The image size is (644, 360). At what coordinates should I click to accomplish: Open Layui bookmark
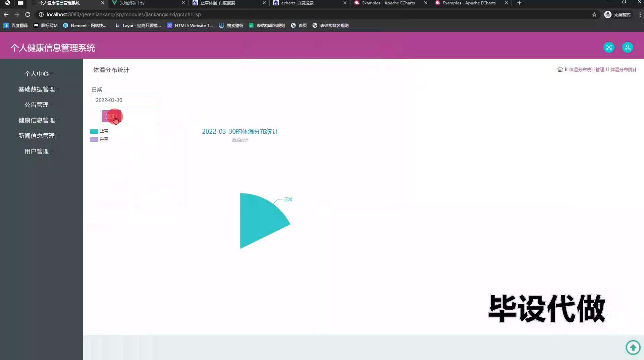pos(138,26)
